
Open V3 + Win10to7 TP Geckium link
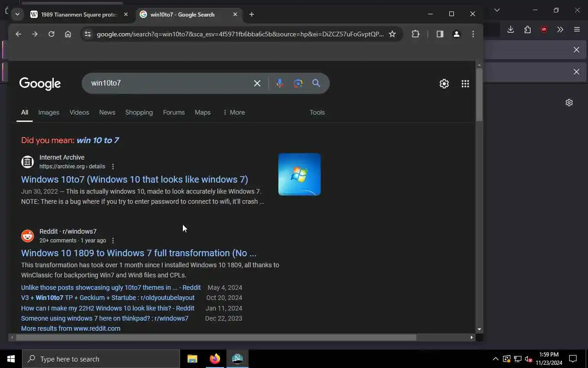click(x=108, y=298)
